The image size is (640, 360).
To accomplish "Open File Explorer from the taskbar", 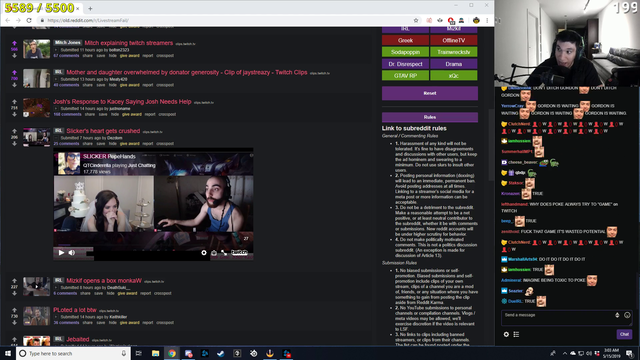I will pyautogui.click(x=156, y=353).
